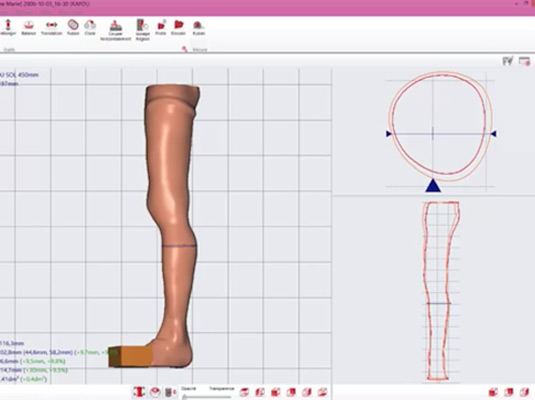
Task: Select the first red cube view orientation
Action: 244,392
